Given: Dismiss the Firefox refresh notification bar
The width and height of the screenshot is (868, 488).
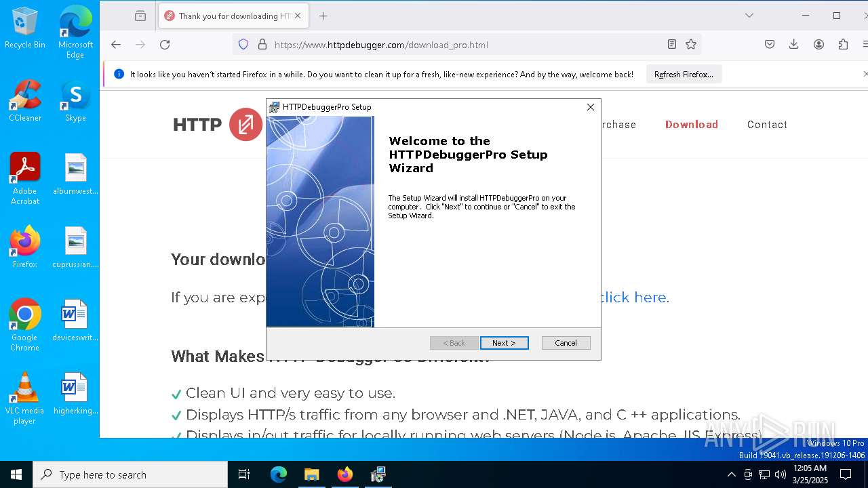Looking at the screenshot, I should pos(865,75).
